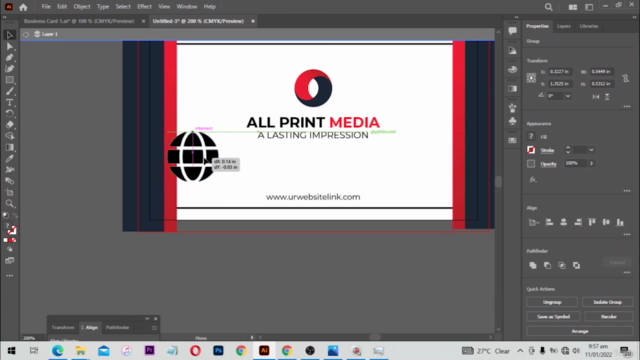Click Pathfinder Unite icon

coord(533,265)
